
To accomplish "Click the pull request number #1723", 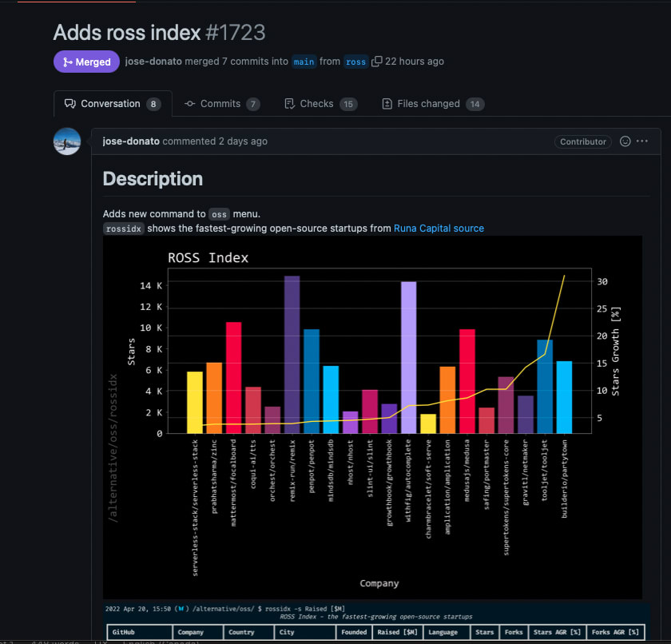I will [x=236, y=33].
